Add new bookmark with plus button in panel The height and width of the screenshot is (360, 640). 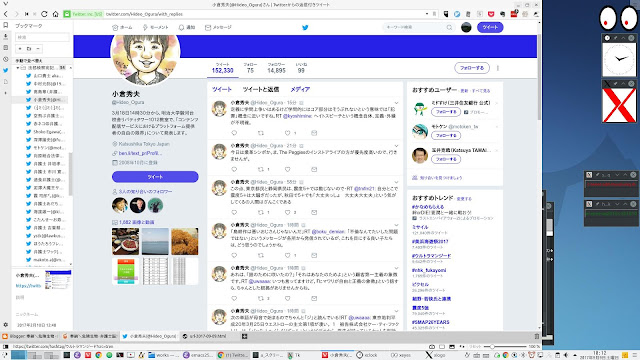(x=20, y=49)
